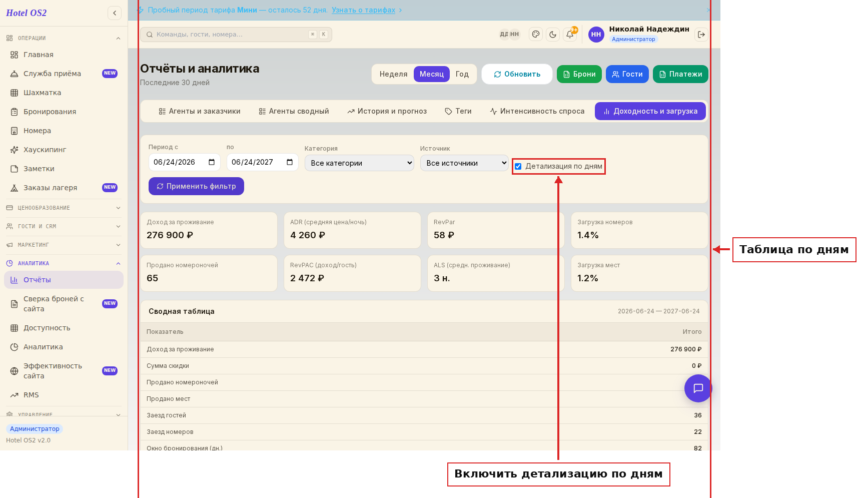Image resolution: width=868 pixels, height=498 pixels.
Task: Open notifications bell
Action: pyautogui.click(x=570, y=35)
